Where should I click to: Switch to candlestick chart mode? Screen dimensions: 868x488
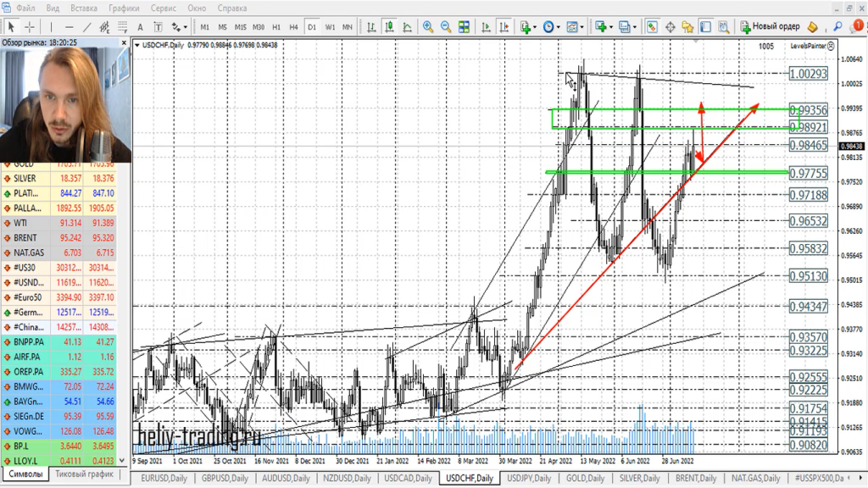pyautogui.click(x=388, y=27)
